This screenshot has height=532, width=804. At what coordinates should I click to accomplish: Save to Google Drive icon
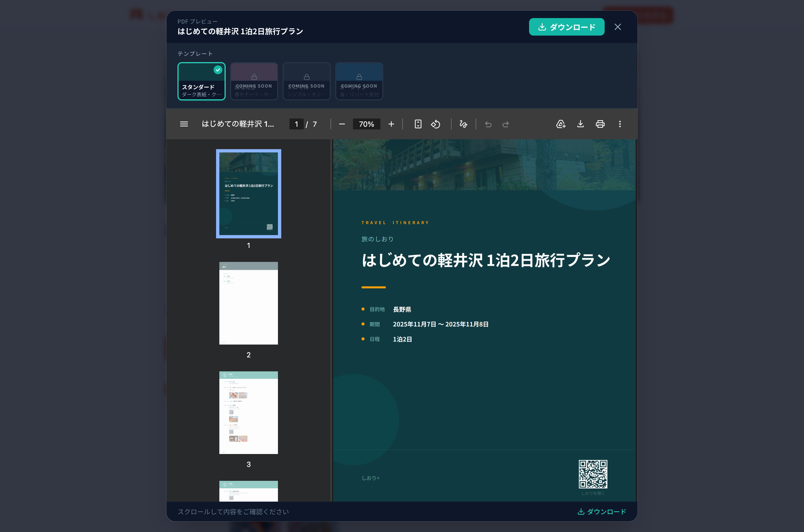561,124
